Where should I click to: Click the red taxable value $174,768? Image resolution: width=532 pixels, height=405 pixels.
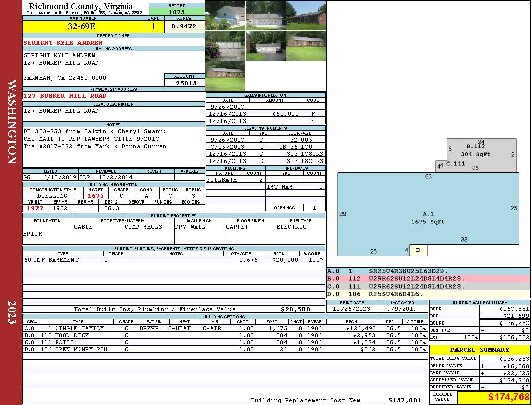tap(493, 398)
